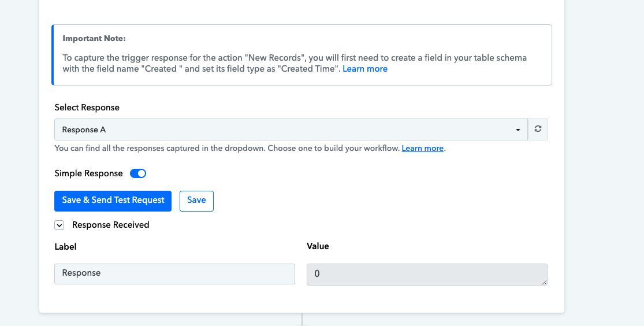This screenshot has height=326, width=644.
Task: Click the outlined Save button
Action: pyautogui.click(x=196, y=201)
